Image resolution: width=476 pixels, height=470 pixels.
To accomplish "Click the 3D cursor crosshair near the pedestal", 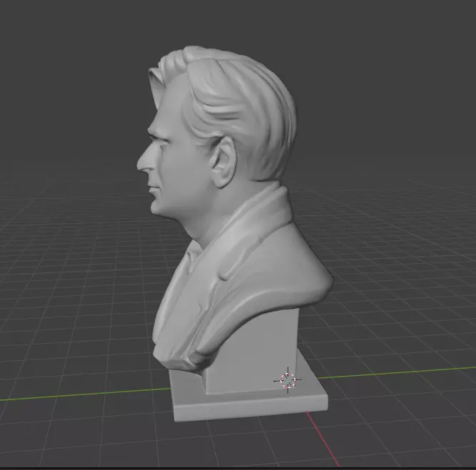I will tap(288, 380).
